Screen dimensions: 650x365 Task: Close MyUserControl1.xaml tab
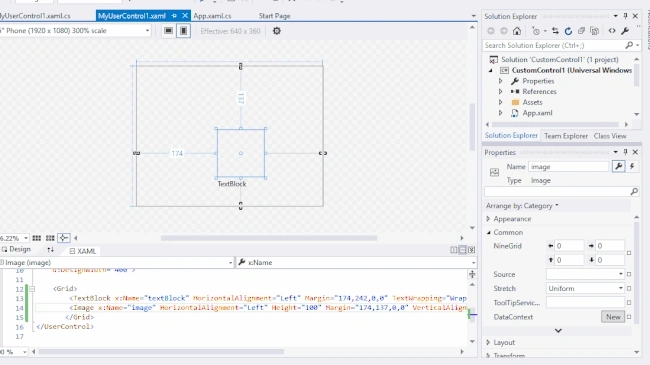coord(185,16)
